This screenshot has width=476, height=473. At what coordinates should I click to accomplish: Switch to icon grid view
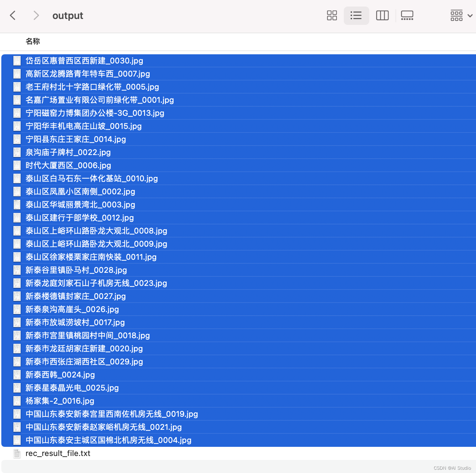coord(332,15)
